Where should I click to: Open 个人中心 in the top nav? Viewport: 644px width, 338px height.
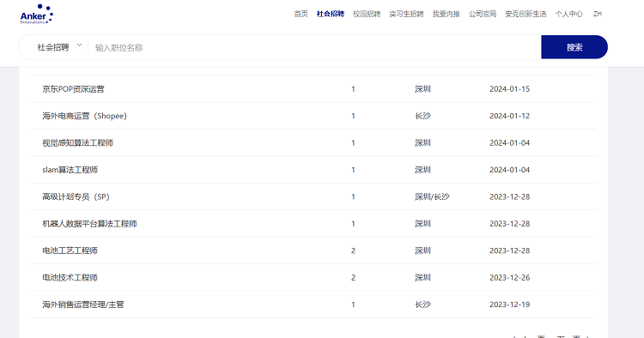tap(568, 14)
